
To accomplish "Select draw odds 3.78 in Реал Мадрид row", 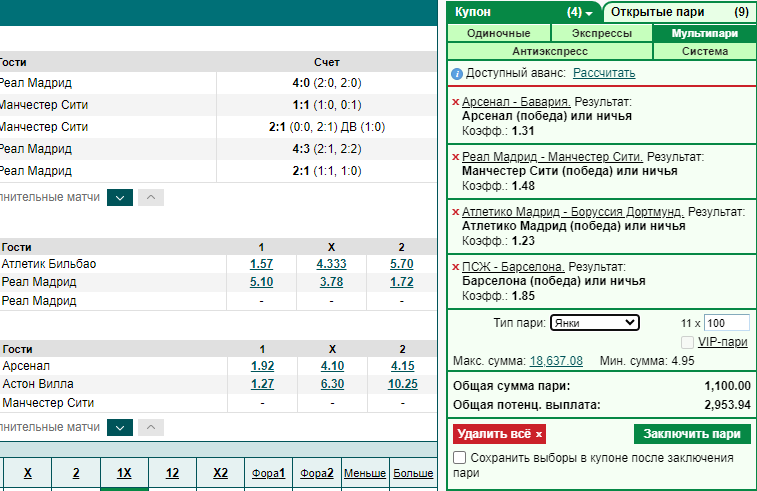I will coord(331,282).
